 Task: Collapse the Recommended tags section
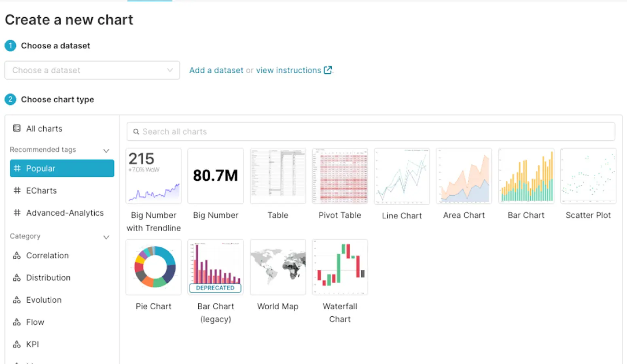click(106, 150)
